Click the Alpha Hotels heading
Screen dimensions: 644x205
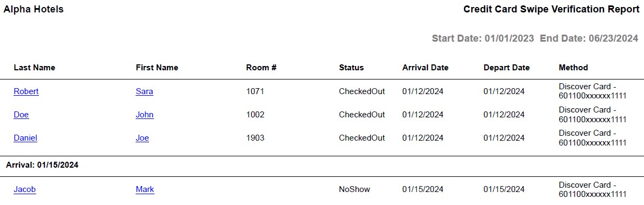point(33,9)
